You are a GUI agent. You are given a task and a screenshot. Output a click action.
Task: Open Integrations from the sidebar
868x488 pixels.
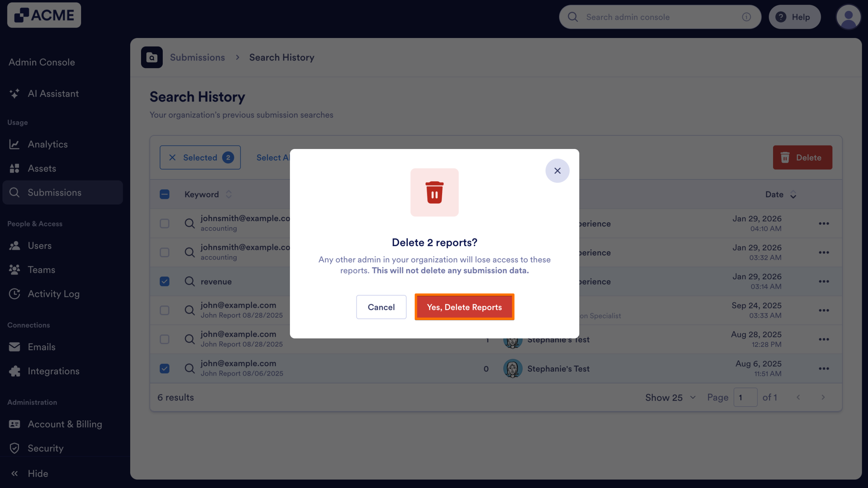[x=54, y=371]
